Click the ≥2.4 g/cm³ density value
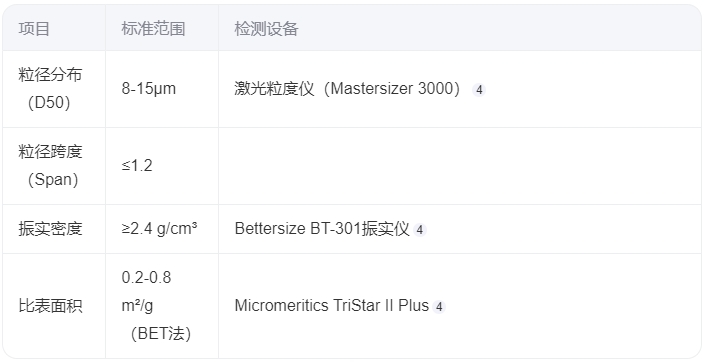 pyautogui.click(x=159, y=229)
